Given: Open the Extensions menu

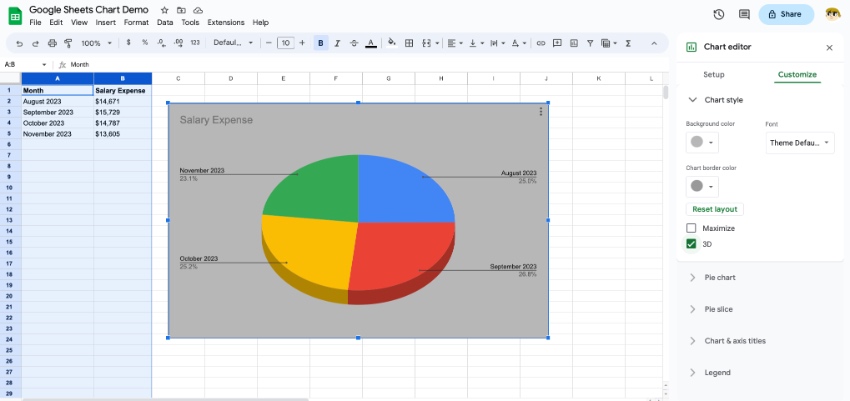Looking at the screenshot, I should click(226, 23).
